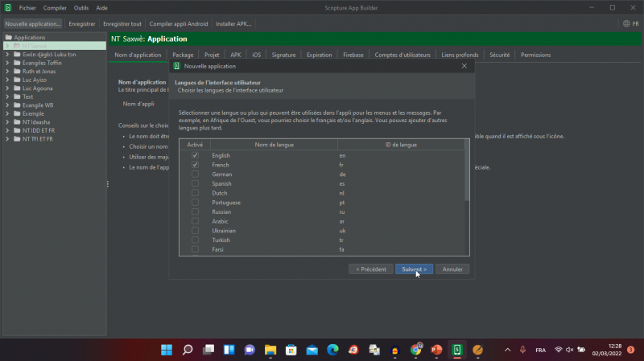Open Microsoft Edge from the taskbar

click(x=332, y=350)
